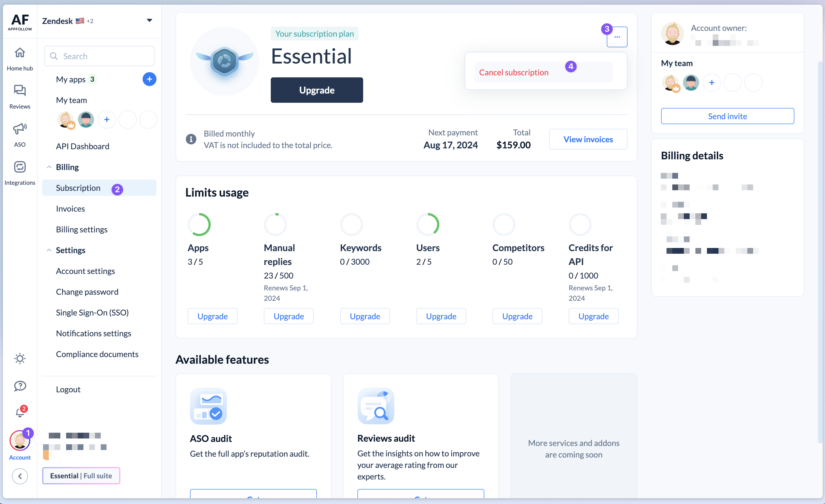Click the Users usage progress ring

pyautogui.click(x=428, y=225)
